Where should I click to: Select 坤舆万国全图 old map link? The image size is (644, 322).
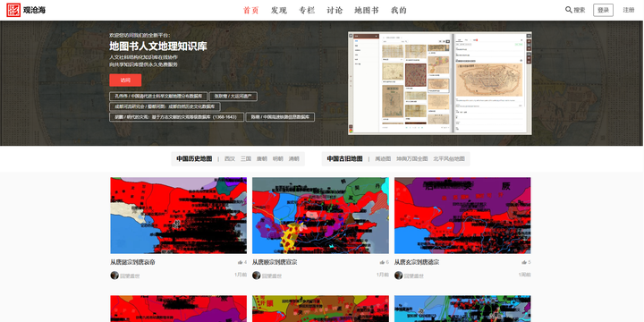click(412, 159)
